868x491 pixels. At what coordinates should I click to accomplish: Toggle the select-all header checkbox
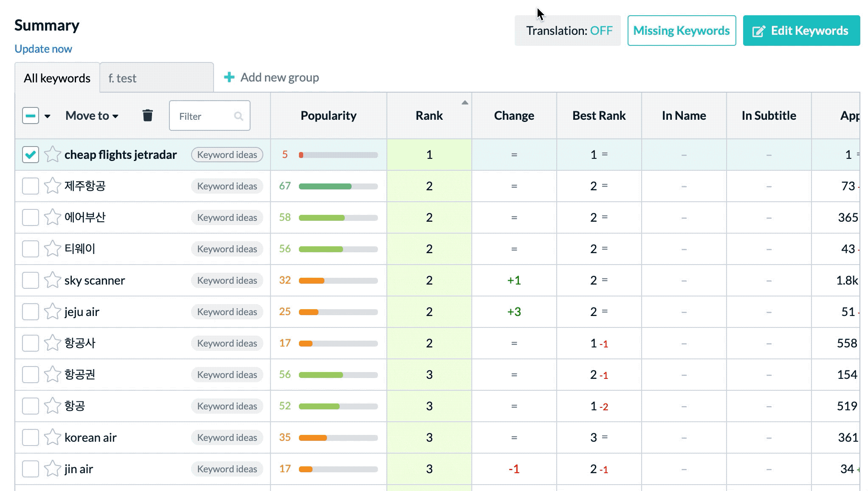(x=31, y=116)
